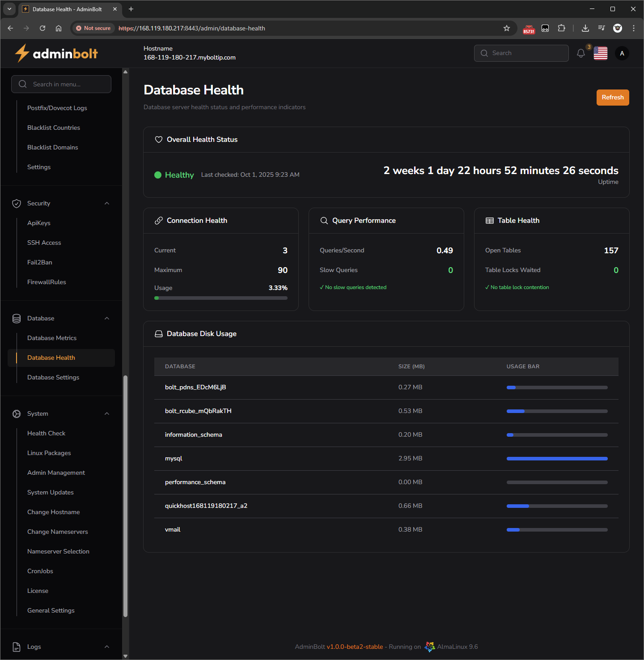
Task: Open browser downloads icon
Action: [x=585, y=28]
